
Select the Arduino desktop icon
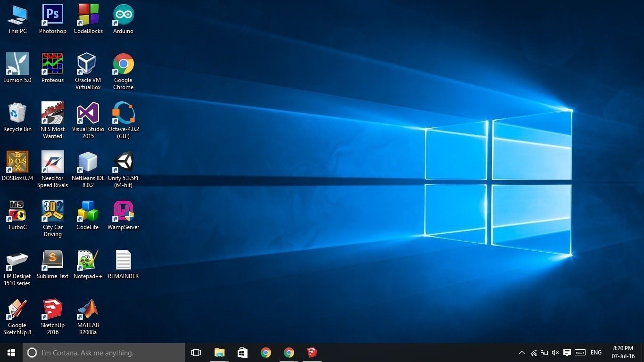pos(123,19)
